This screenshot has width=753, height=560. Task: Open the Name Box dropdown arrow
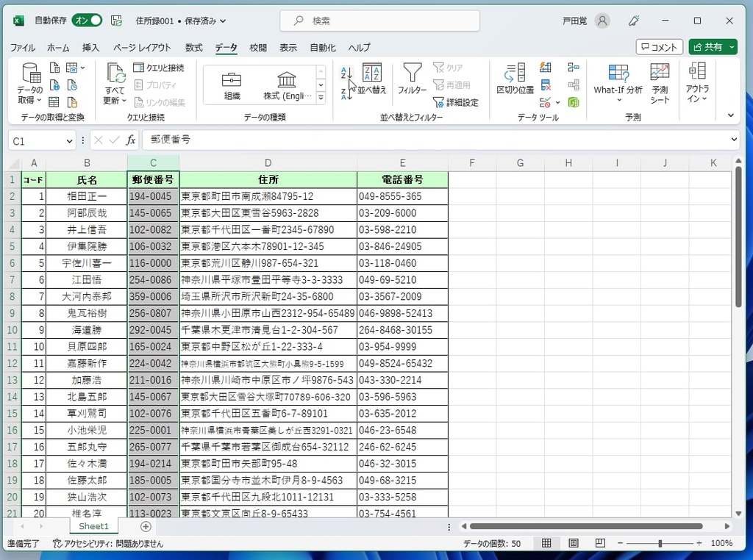click(x=69, y=141)
